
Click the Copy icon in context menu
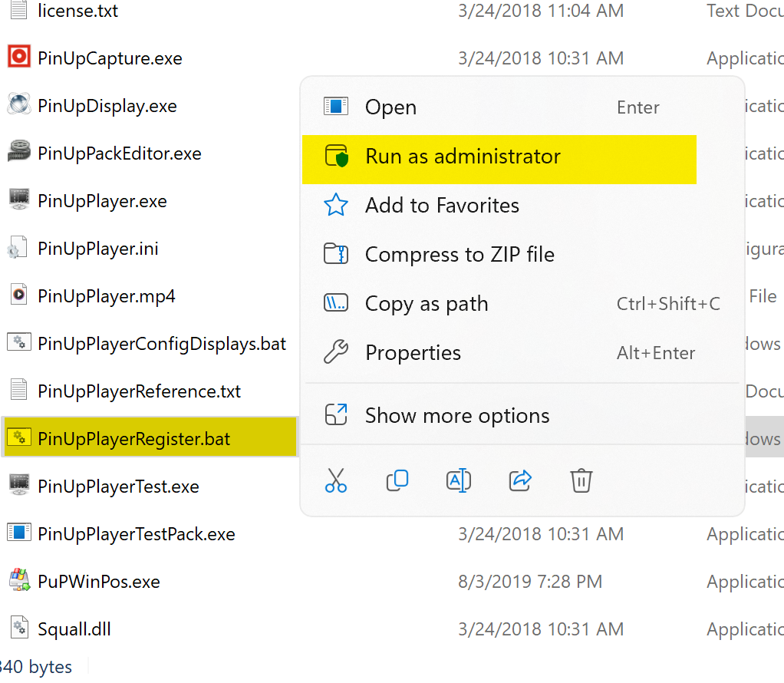pyautogui.click(x=397, y=480)
